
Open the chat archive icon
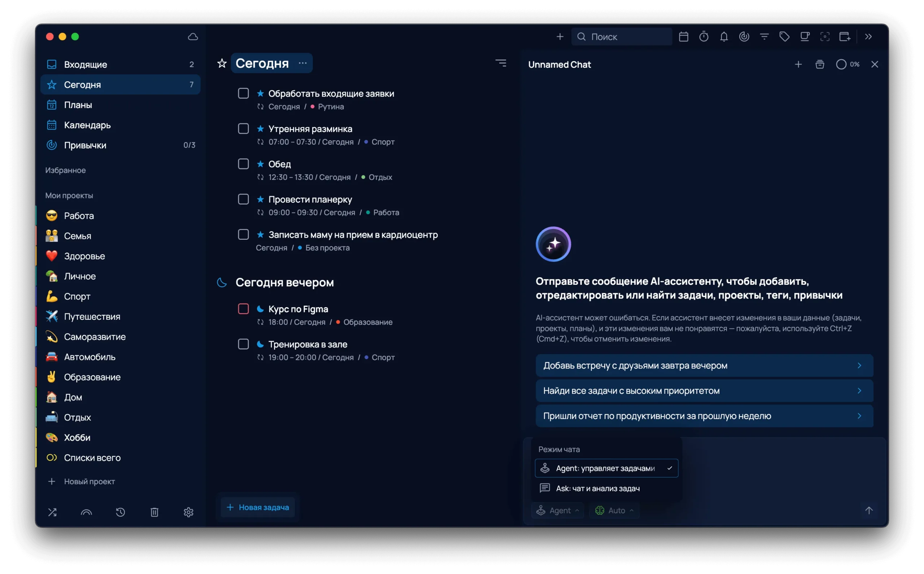[820, 64]
